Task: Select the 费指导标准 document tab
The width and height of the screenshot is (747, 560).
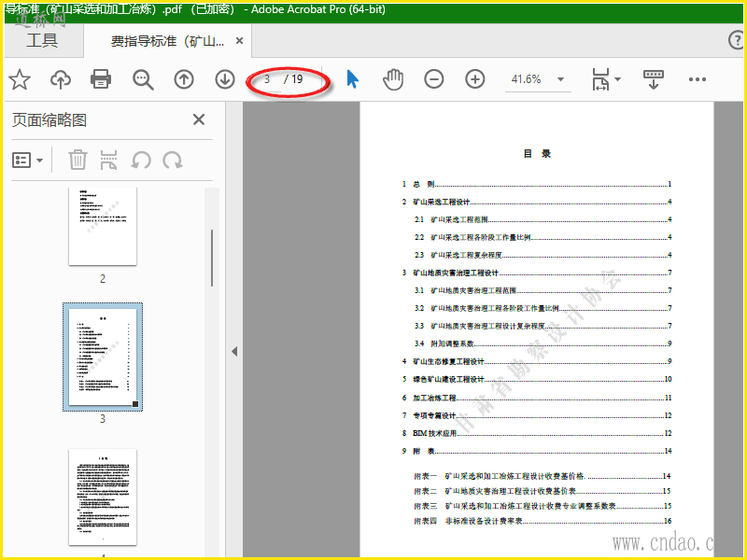Action: tap(167, 41)
